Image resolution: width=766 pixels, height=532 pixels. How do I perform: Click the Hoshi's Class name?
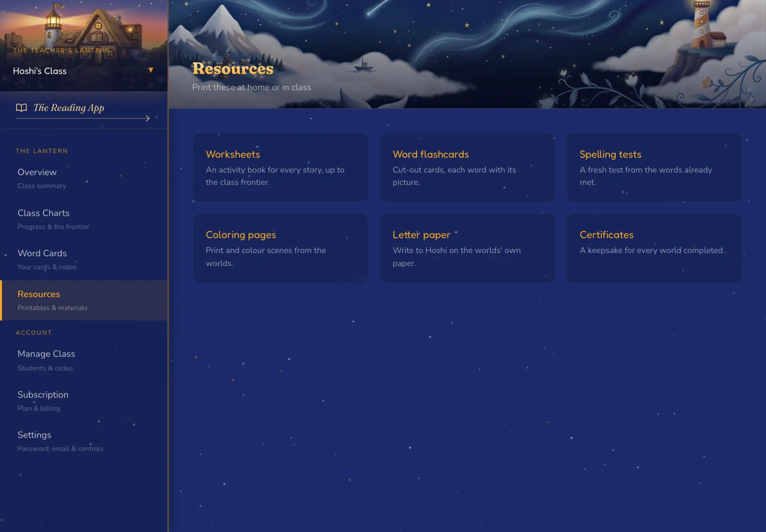pyautogui.click(x=40, y=71)
